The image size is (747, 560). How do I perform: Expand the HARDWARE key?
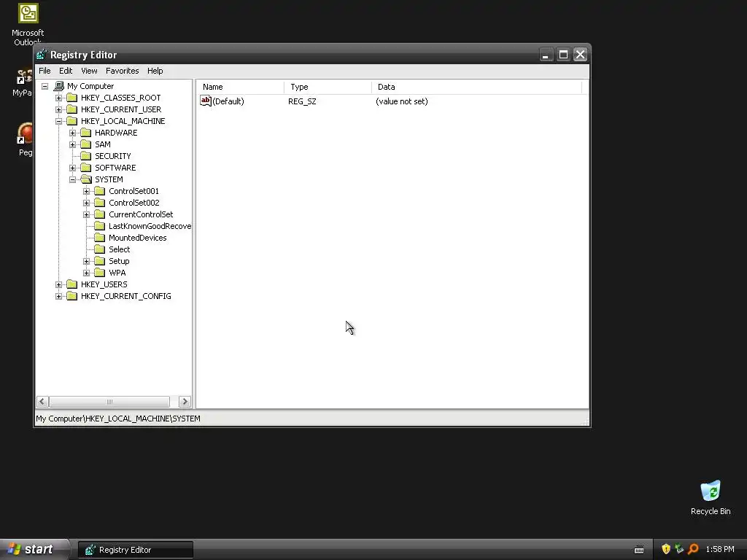(x=72, y=133)
